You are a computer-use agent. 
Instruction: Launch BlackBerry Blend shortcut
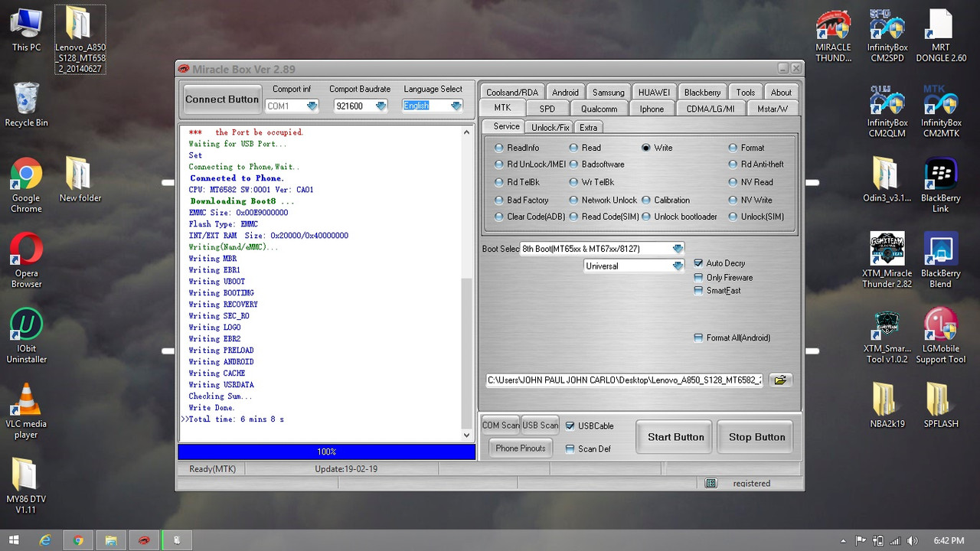(x=941, y=261)
